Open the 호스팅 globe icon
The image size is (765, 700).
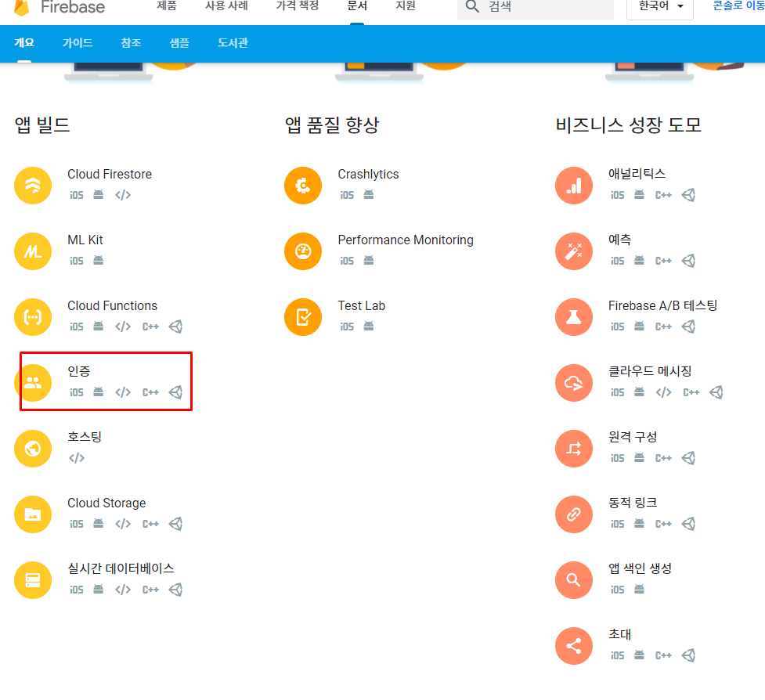[x=33, y=449]
